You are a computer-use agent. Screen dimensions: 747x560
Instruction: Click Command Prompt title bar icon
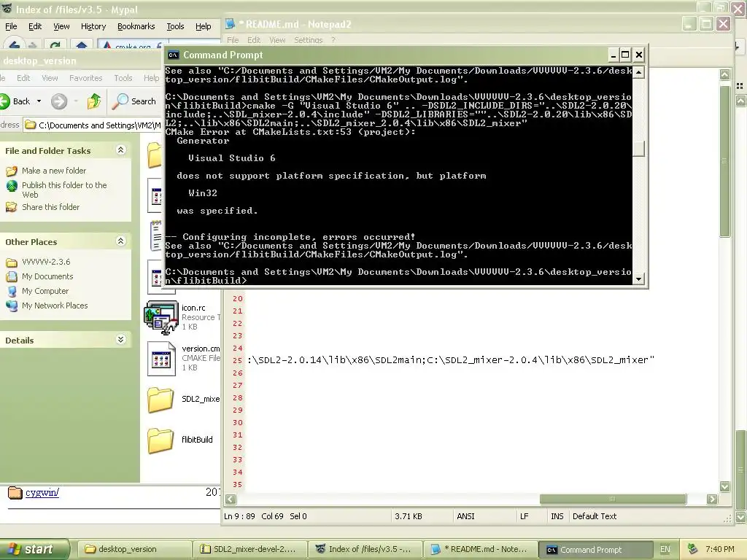(x=173, y=55)
